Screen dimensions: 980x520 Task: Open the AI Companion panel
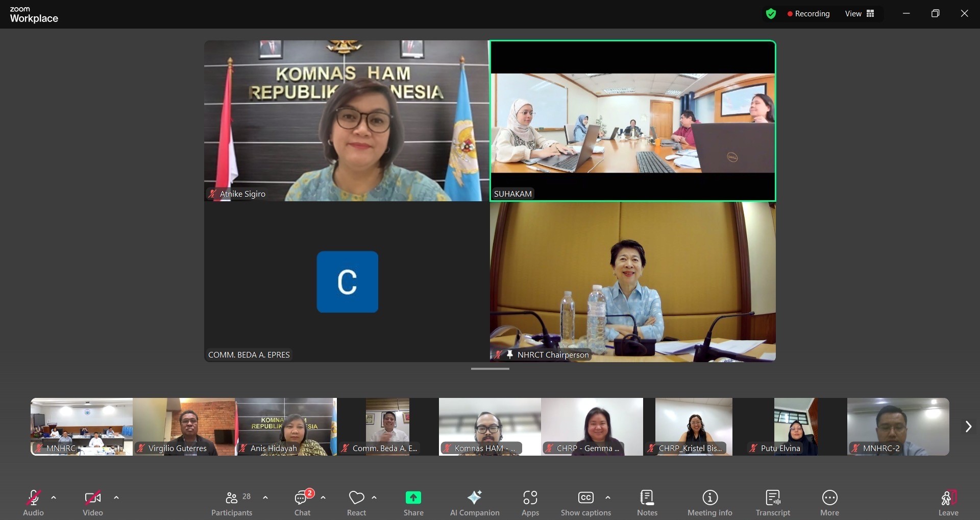pyautogui.click(x=474, y=503)
